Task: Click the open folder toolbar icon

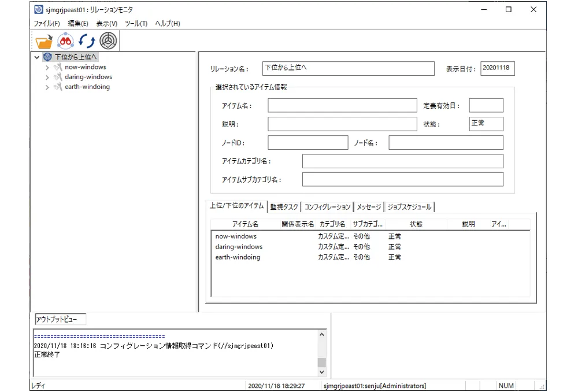Action: 45,41
